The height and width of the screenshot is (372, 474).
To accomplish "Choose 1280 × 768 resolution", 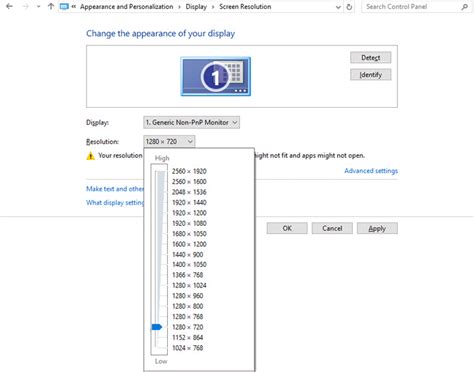I will click(187, 316).
